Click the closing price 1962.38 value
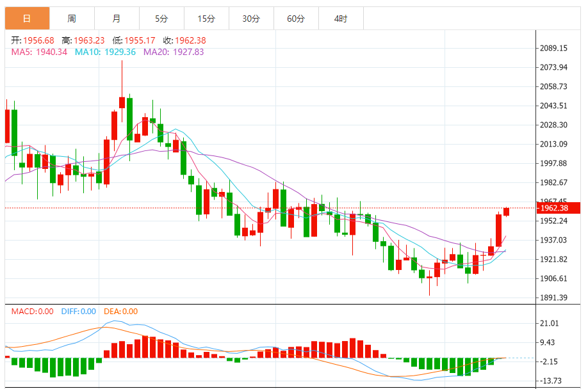Viewport: 588px width, 389px height. 190,40
